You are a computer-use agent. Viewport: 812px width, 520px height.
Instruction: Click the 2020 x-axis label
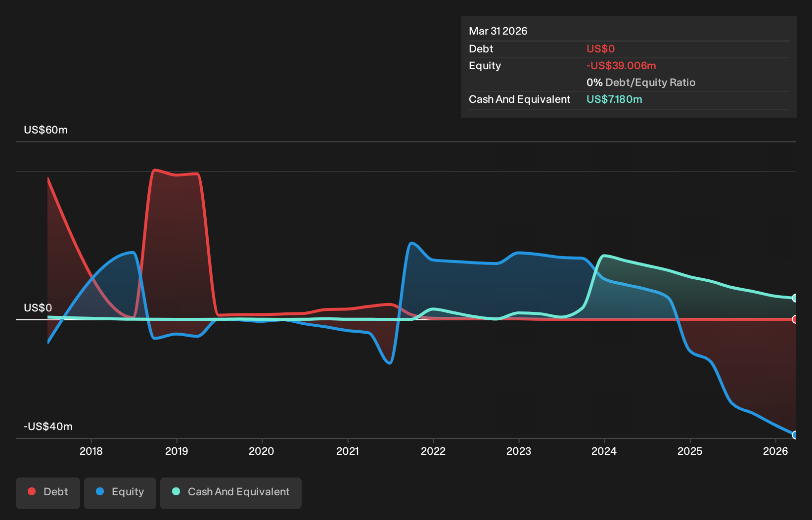click(262, 451)
